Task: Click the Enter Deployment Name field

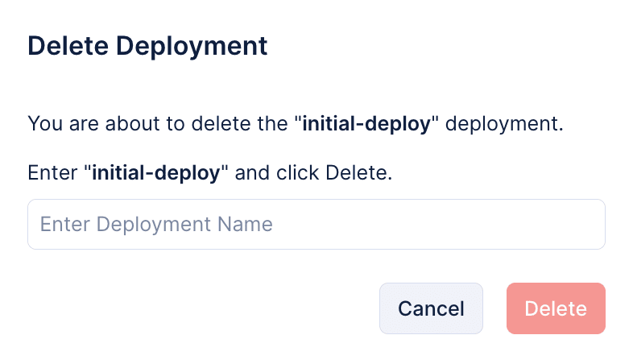Action: [x=316, y=224]
